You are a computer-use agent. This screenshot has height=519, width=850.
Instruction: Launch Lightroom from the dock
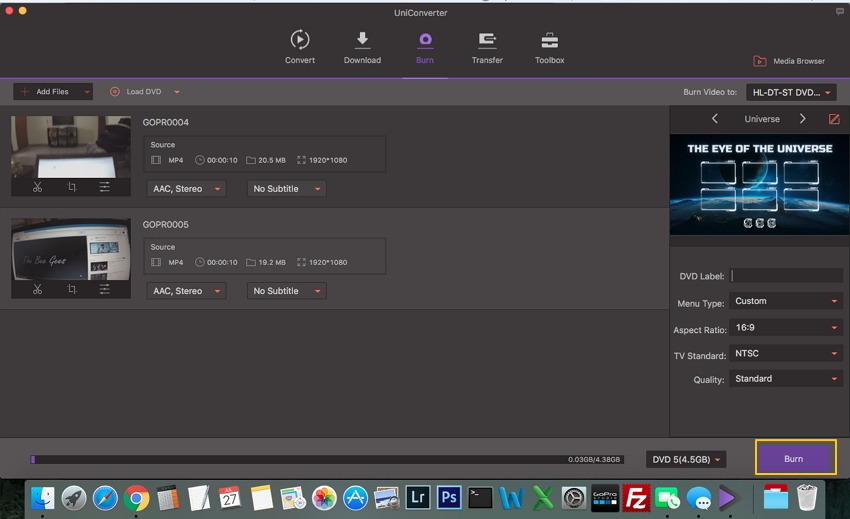418,498
